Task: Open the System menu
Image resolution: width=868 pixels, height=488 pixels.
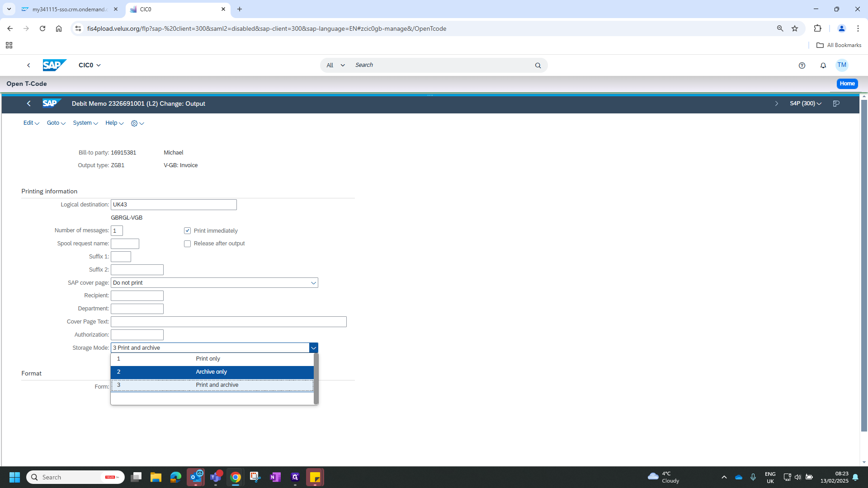Action: [85, 123]
